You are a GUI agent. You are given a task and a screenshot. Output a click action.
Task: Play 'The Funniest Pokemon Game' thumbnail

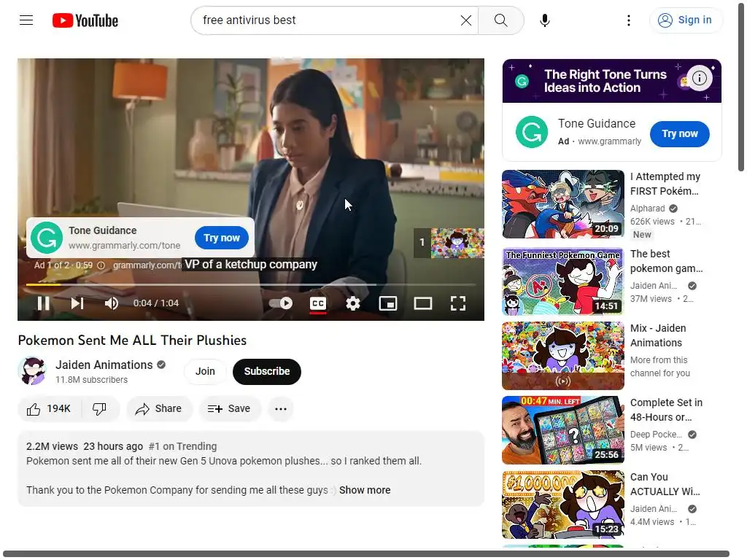562,281
